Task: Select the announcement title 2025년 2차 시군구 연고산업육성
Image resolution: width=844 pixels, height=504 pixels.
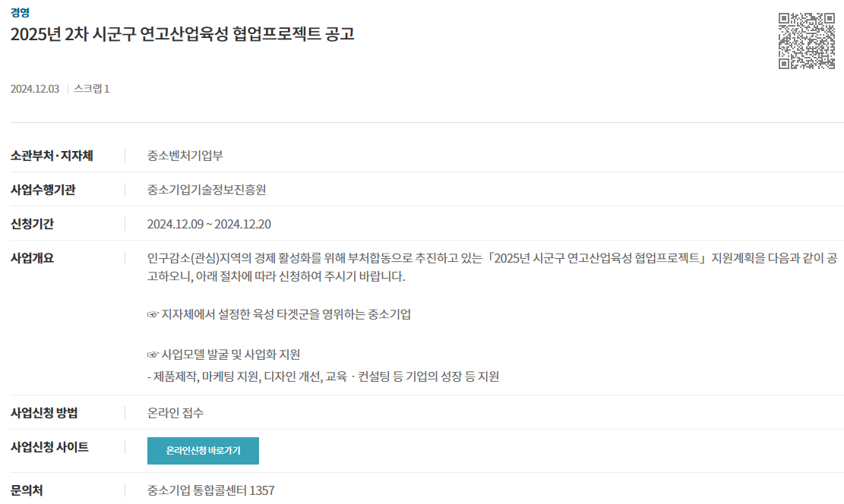Action: (182, 34)
